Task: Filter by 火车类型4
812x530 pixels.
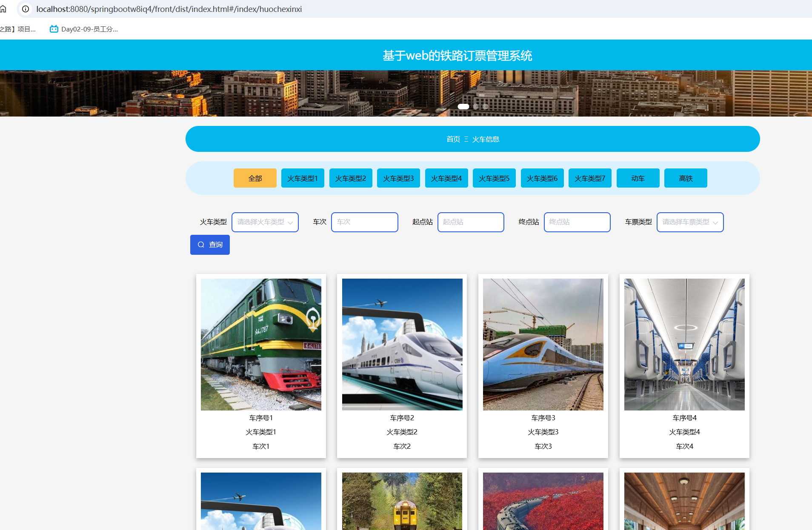Action: pyautogui.click(x=446, y=178)
